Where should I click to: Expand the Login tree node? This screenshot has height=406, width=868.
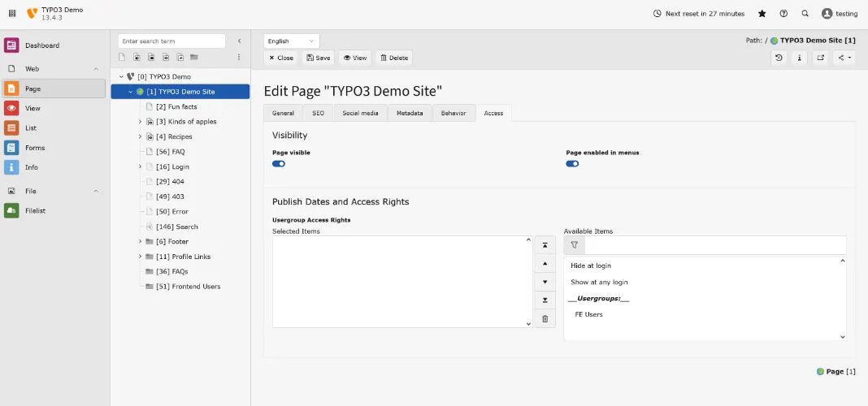(x=140, y=166)
